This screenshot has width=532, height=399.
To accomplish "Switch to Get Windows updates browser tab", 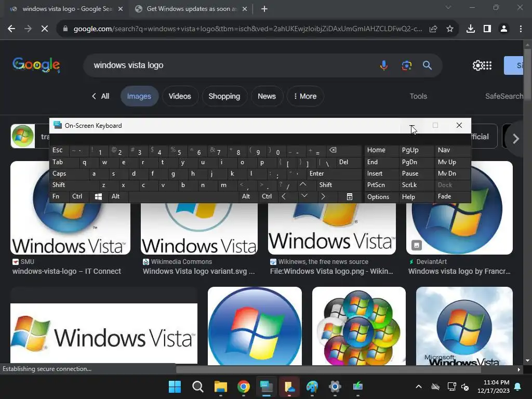I will click(x=191, y=9).
